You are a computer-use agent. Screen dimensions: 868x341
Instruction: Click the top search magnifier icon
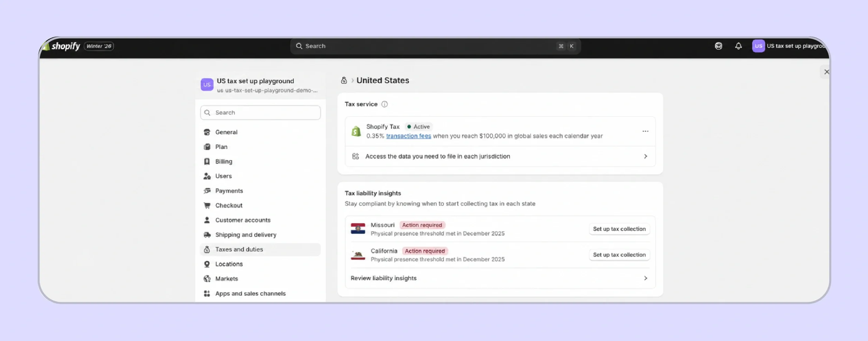(299, 46)
